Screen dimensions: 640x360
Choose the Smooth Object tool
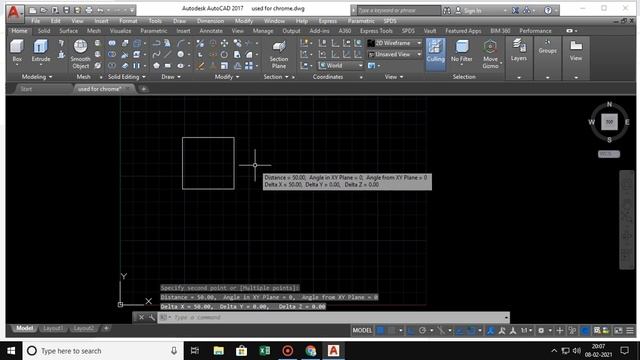coord(80,54)
